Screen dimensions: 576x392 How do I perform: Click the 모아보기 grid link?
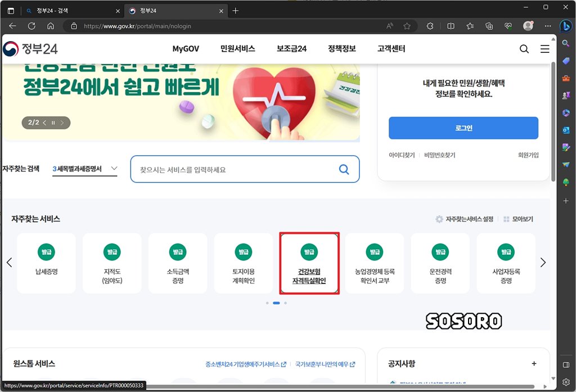pyautogui.click(x=518, y=219)
